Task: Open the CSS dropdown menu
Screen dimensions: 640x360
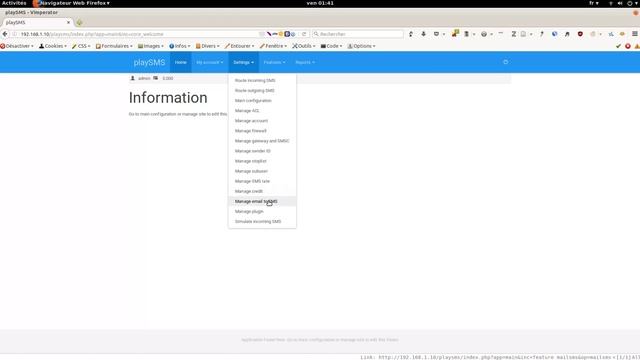Action: (81, 46)
